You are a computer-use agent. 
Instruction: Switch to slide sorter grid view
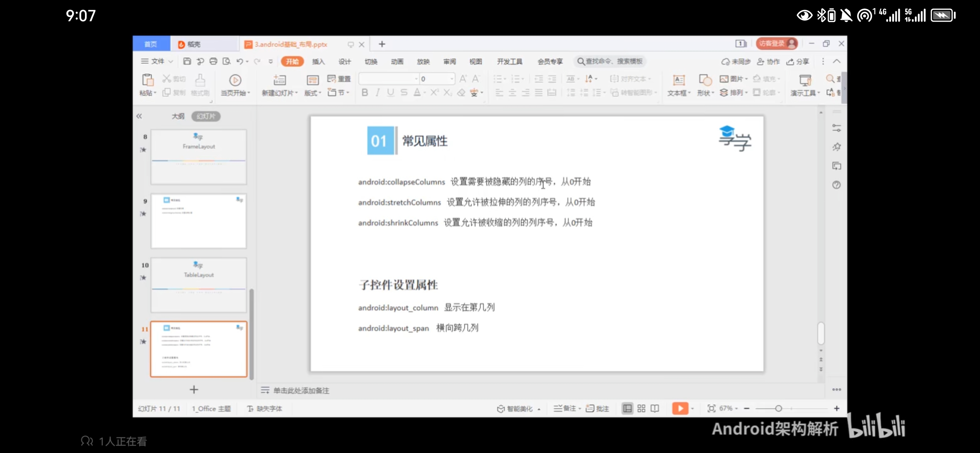(641, 408)
